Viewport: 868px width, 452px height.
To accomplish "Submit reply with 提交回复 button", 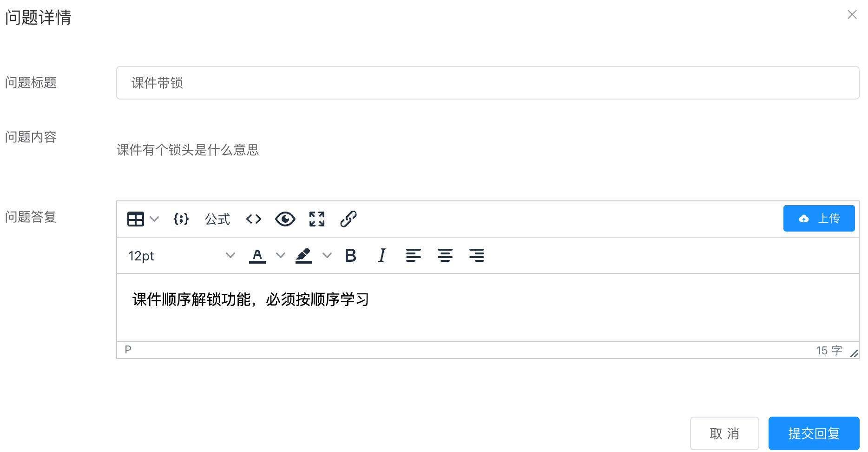I will coord(814,433).
